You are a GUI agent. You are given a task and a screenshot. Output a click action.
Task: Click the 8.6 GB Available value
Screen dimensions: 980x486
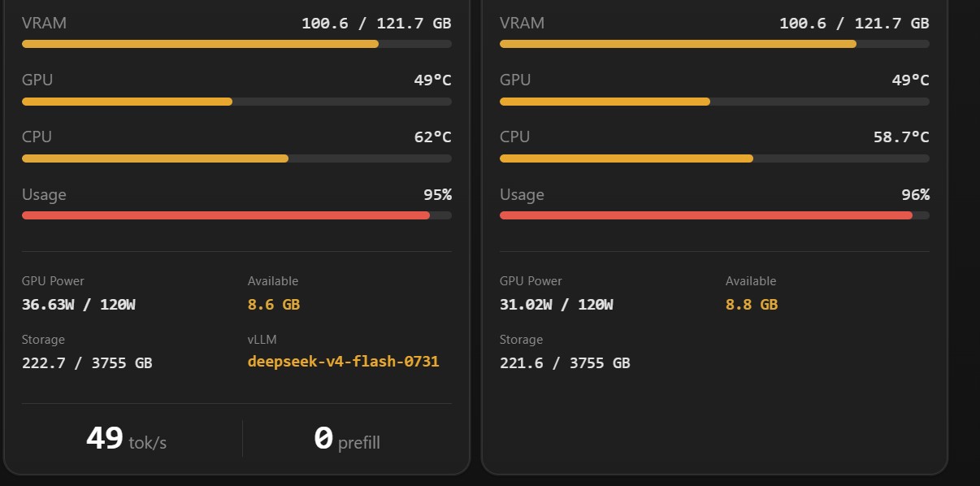point(274,305)
